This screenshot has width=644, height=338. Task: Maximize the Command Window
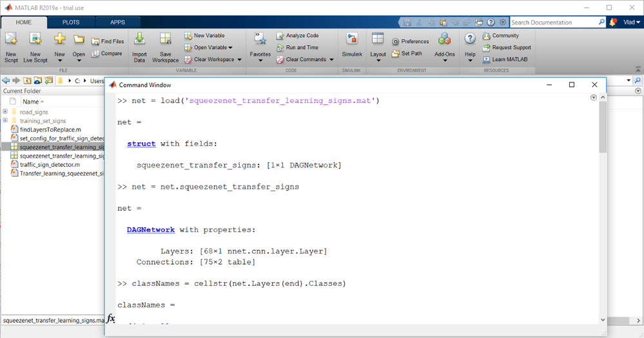click(x=572, y=84)
